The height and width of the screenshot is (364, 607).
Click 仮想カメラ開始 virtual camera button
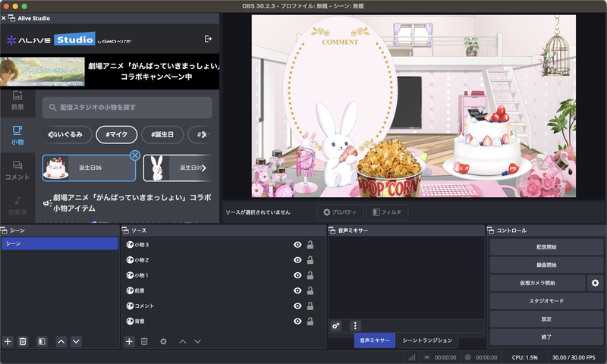pos(537,283)
